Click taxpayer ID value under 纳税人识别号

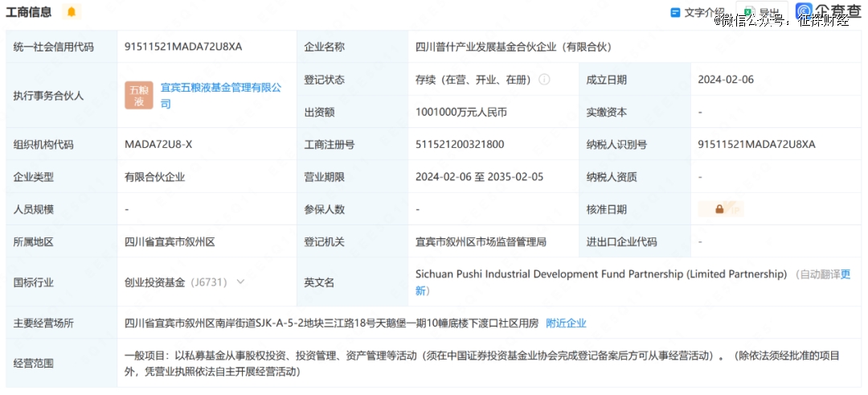tap(757, 145)
